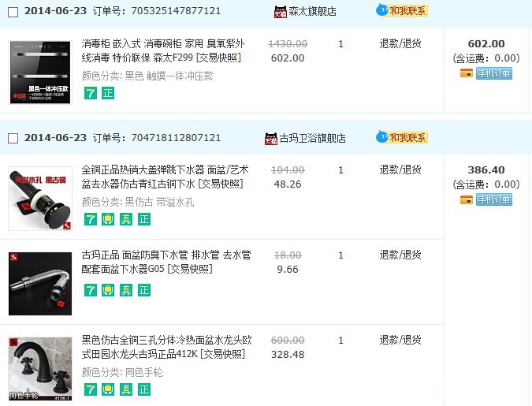Tick the checkbox for order 704718112807121
This screenshot has height=406, width=532.
[x=13, y=138]
